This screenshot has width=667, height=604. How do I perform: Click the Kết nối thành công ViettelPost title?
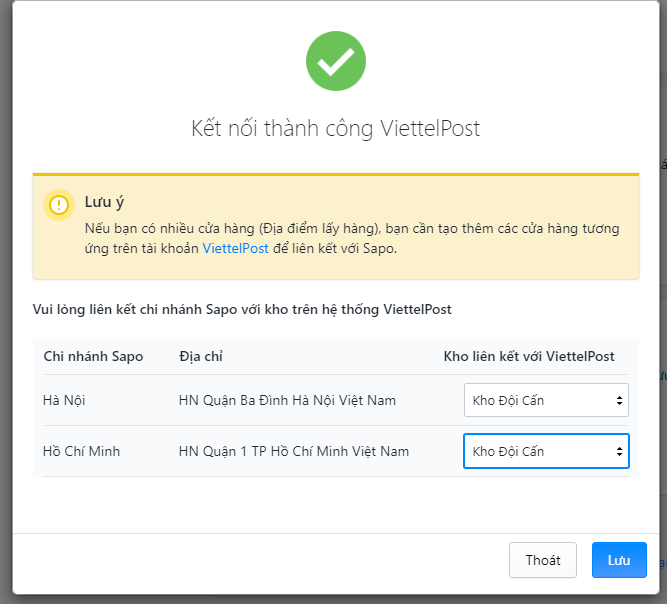(336, 128)
